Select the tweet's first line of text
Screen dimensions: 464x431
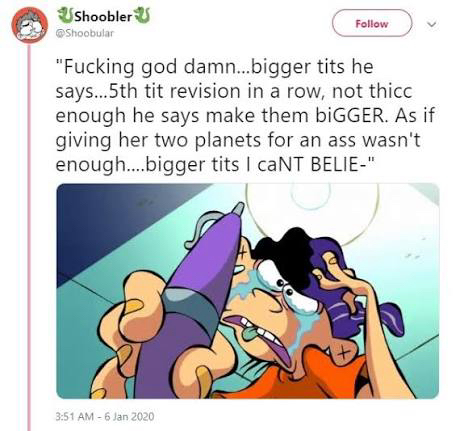click(x=214, y=67)
